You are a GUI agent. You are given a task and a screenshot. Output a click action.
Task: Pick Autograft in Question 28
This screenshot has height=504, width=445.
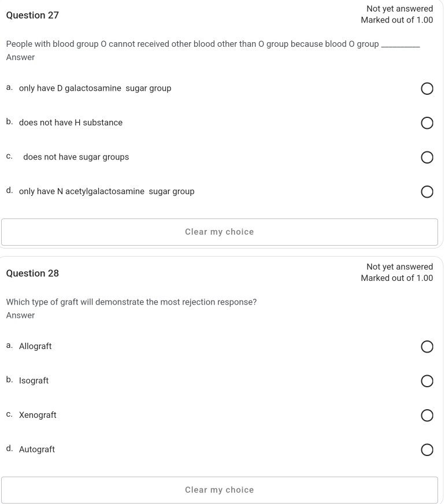coord(427,449)
